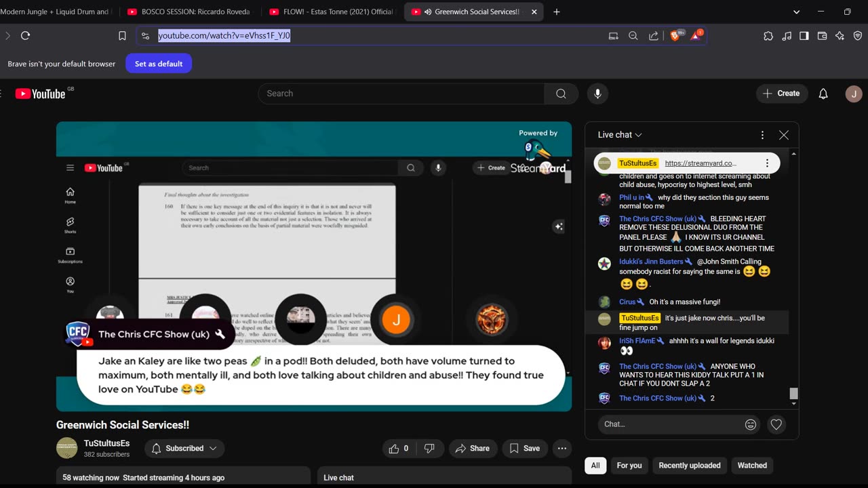The image size is (868, 488).
Task: Save the video to a playlist
Action: 525,448
